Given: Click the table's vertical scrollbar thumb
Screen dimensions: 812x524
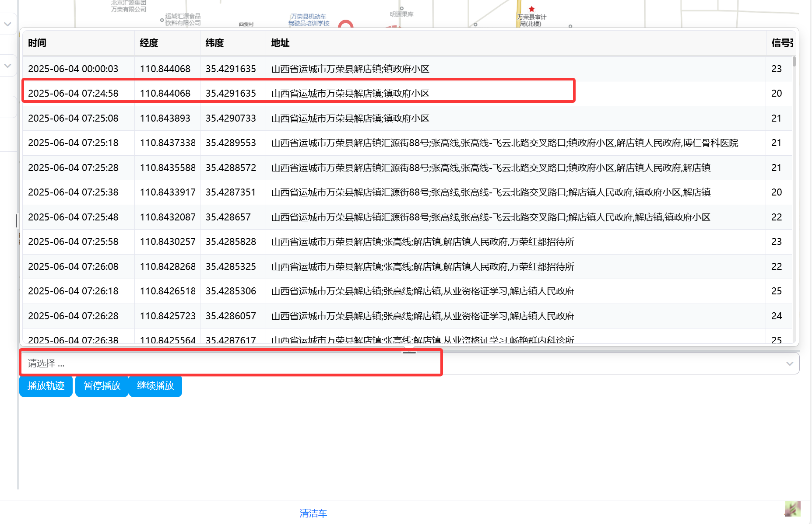Looking at the screenshot, I should point(794,61).
